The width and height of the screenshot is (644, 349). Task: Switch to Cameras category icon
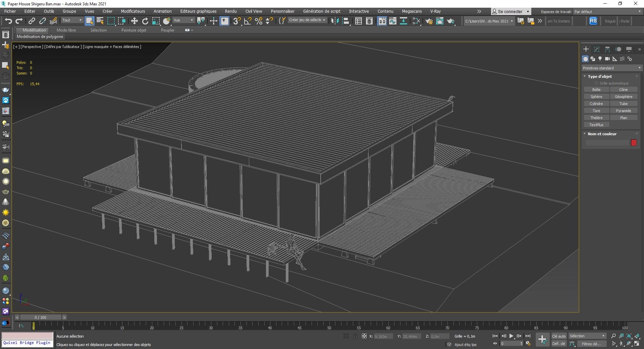coord(607,59)
